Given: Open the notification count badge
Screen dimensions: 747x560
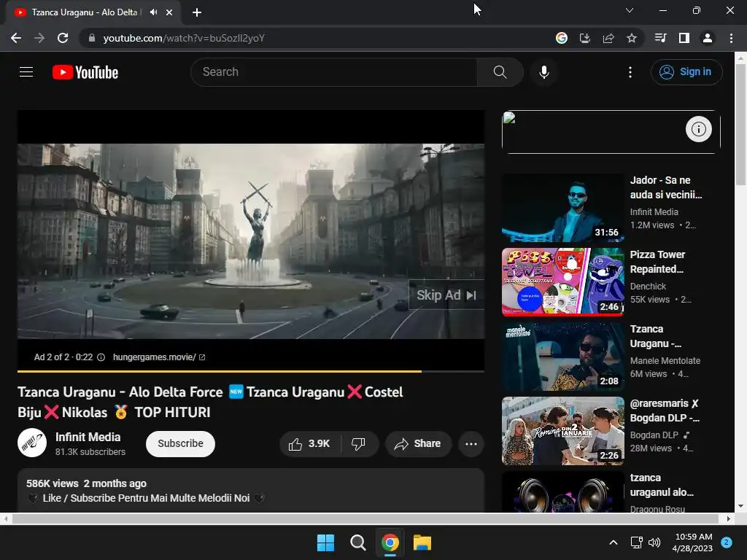Looking at the screenshot, I should [727, 542].
